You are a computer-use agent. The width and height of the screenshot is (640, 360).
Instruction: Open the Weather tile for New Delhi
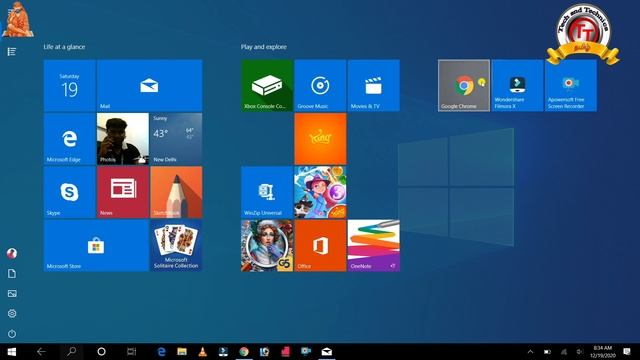point(176,139)
